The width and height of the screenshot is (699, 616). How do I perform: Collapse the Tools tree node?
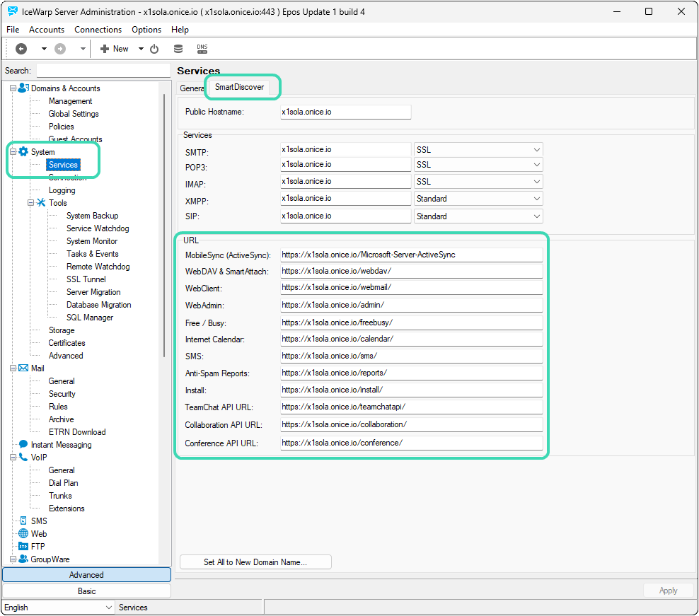pyautogui.click(x=30, y=202)
